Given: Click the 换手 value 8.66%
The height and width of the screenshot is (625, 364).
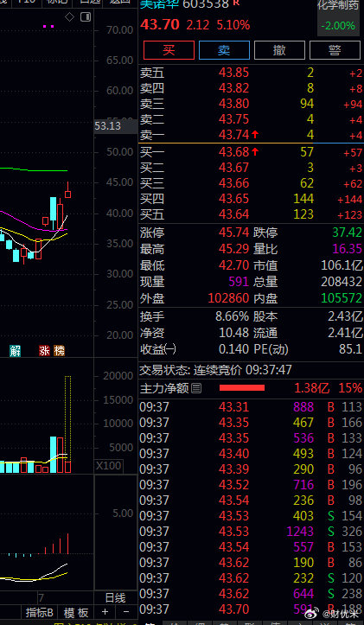Looking at the screenshot, I should (x=232, y=317).
